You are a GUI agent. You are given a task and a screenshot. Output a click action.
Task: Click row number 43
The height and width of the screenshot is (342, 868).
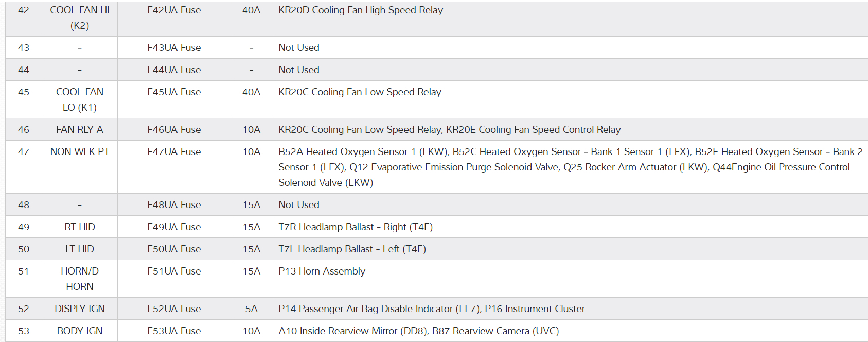click(x=24, y=48)
